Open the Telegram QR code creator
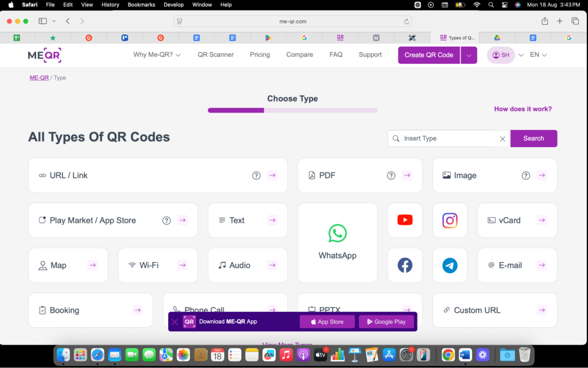The width and height of the screenshot is (588, 368). [450, 265]
